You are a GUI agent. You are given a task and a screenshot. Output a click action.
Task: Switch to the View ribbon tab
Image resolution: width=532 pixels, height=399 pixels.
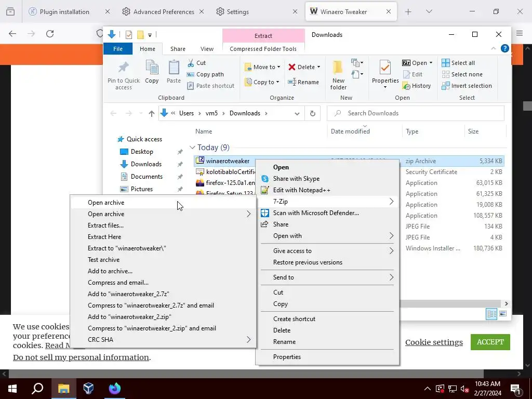[207, 49]
